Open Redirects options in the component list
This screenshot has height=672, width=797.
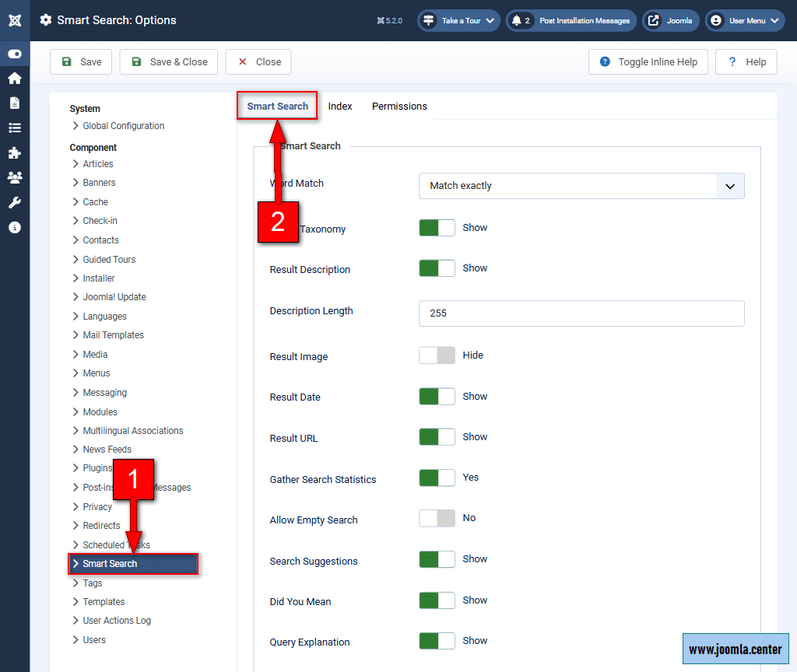(102, 526)
